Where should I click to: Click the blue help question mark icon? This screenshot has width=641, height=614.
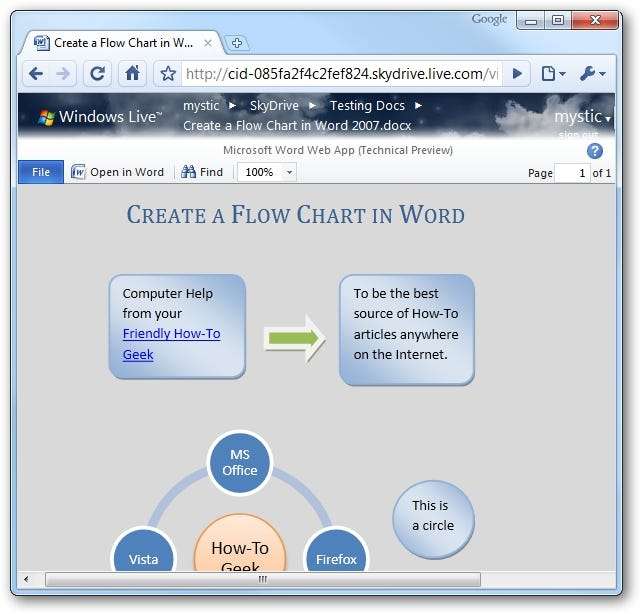click(x=594, y=151)
